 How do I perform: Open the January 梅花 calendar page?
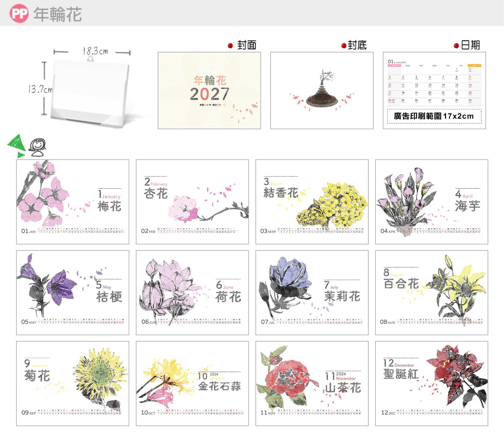coord(73,202)
